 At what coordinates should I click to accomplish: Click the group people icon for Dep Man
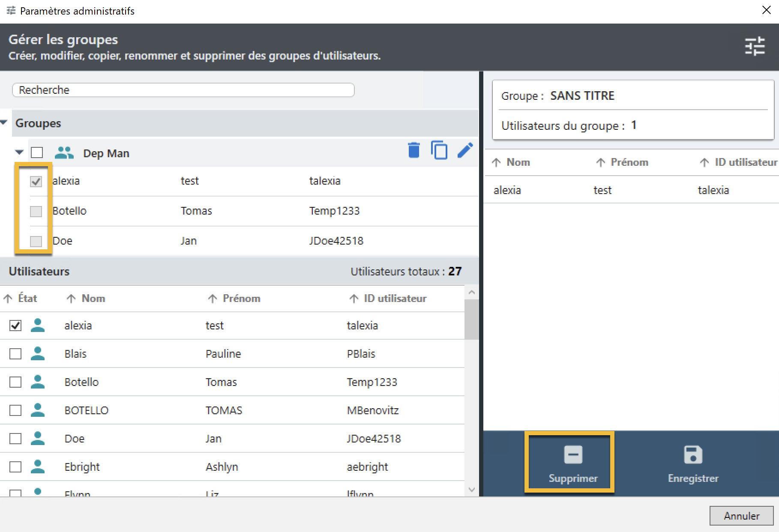click(64, 153)
